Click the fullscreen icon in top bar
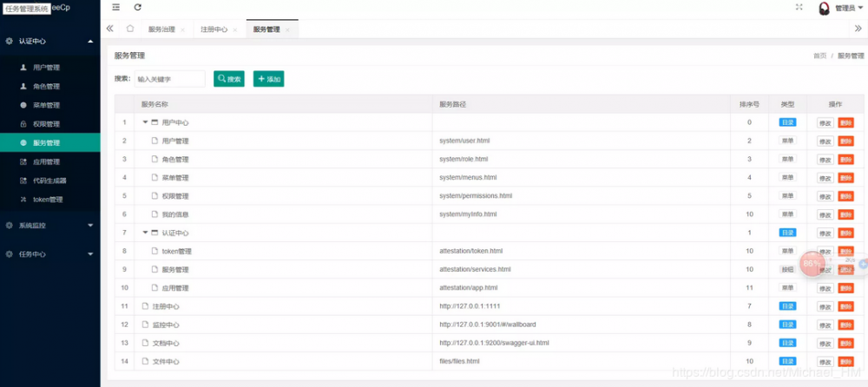Viewport: 868px width, 387px height. coord(799,7)
